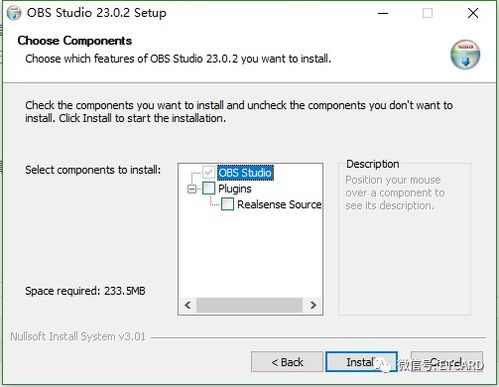The image size is (499, 387).
Task: Click the Description panel text area
Action: tap(395, 193)
